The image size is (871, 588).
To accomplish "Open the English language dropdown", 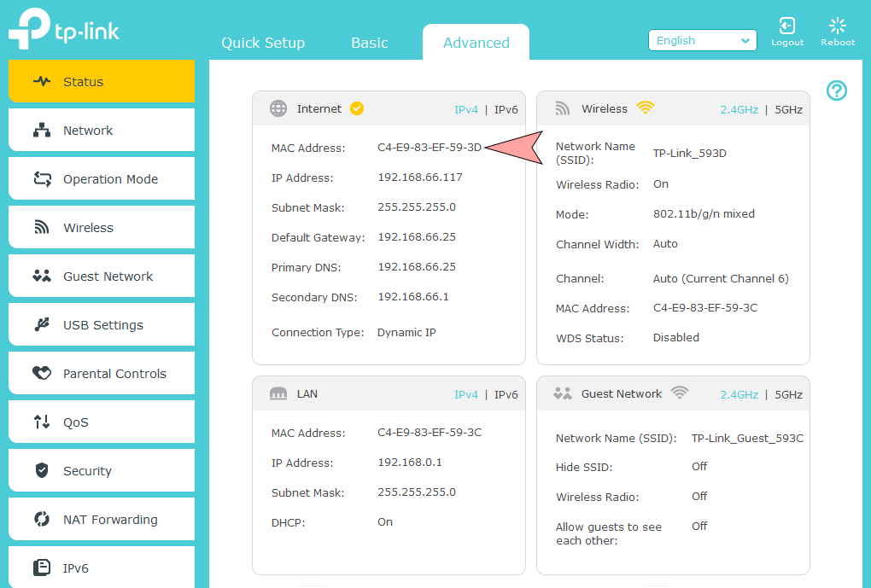I will tap(702, 40).
